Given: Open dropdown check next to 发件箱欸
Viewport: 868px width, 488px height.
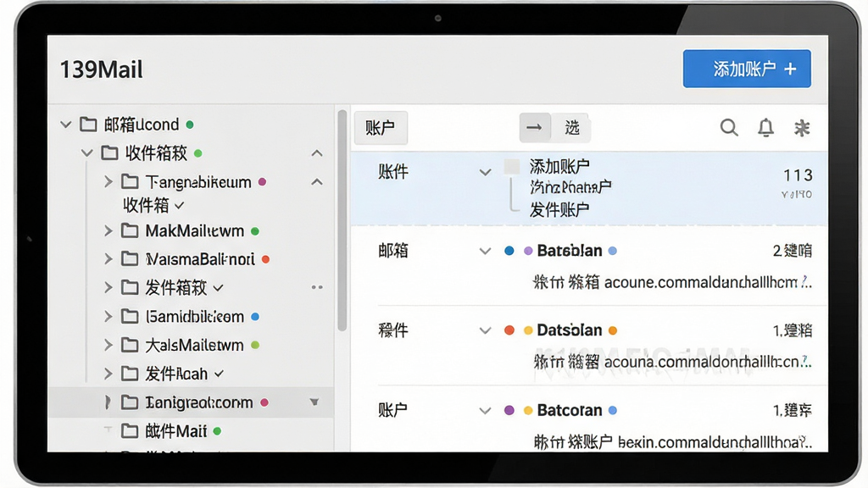Looking at the screenshot, I should click(218, 288).
